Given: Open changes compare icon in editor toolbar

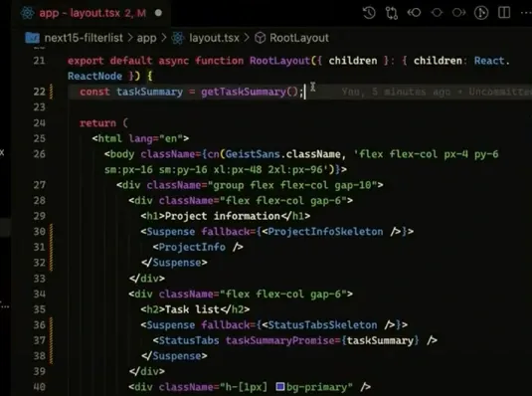Looking at the screenshot, I should tap(392, 13).
